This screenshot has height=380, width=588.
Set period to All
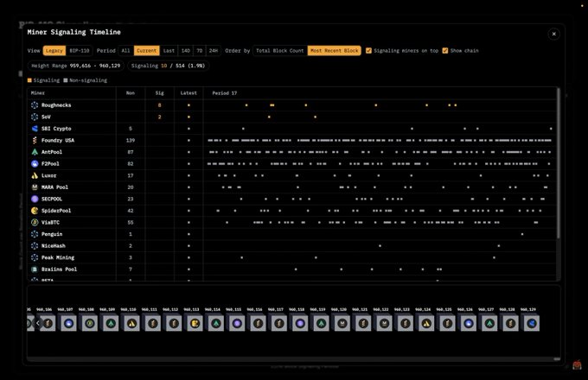click(125, 51)
